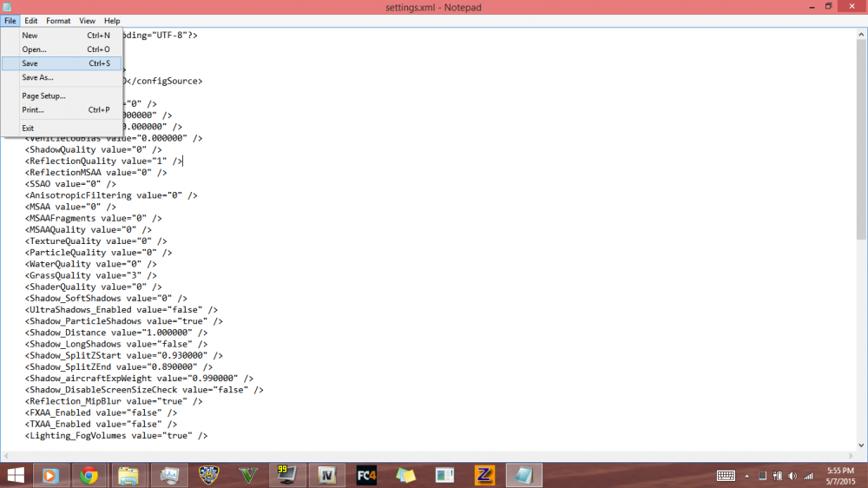Launch GTA IV from the taskbar
The height and width of the screenshot is (488, 868).
pos(327,475)
